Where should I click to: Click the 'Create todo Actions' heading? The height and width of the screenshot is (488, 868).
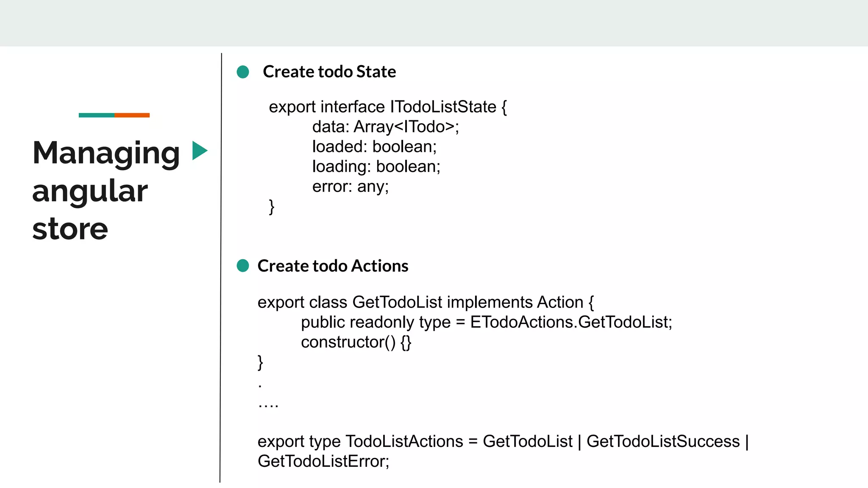click(333, 266)
